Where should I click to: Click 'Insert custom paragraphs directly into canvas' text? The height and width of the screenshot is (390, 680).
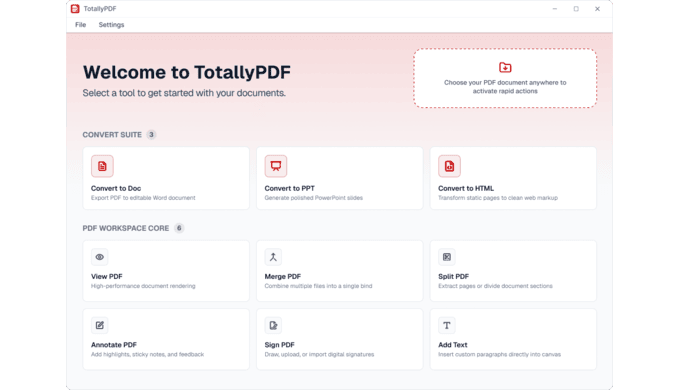point(499,354)
